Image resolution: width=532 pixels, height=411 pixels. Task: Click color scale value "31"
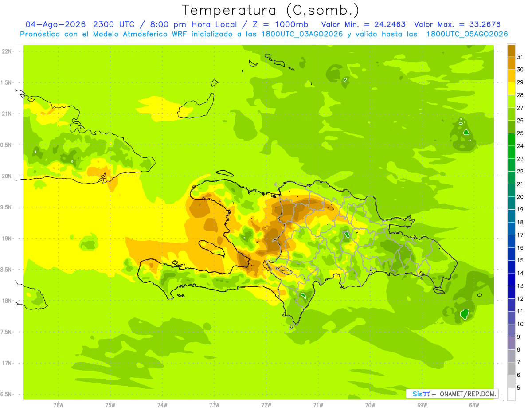click(x=520, y=57)
